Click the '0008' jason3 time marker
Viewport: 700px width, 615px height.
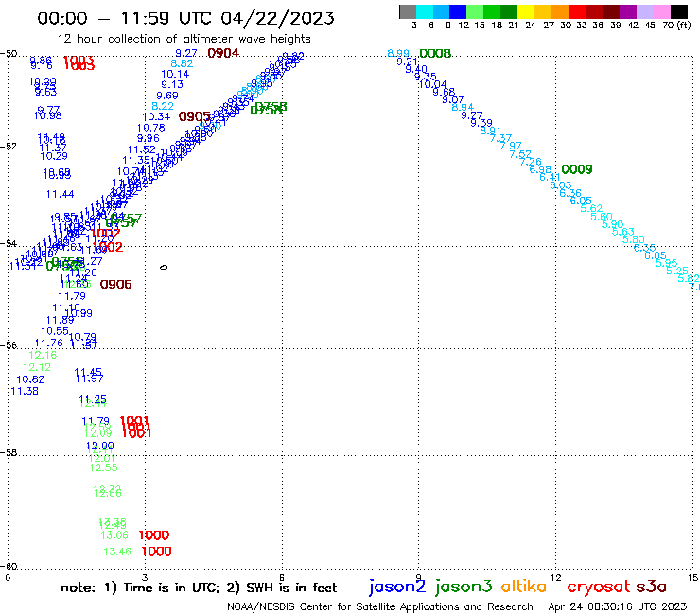(435, 54)
